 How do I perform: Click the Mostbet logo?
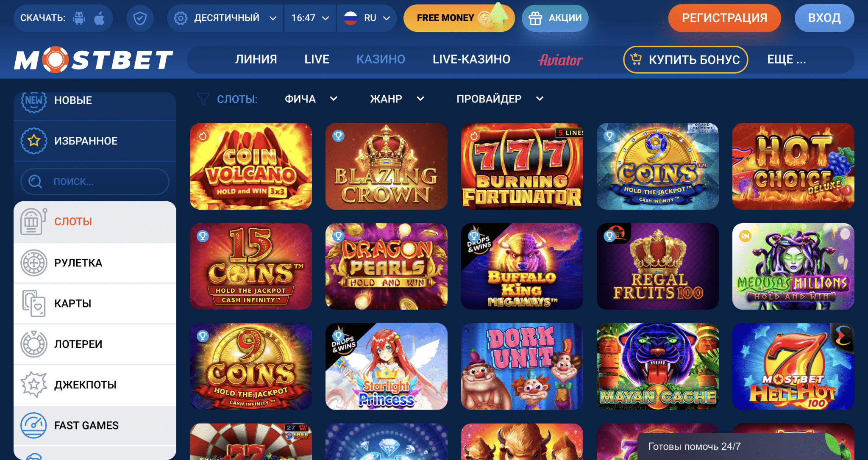94,60
